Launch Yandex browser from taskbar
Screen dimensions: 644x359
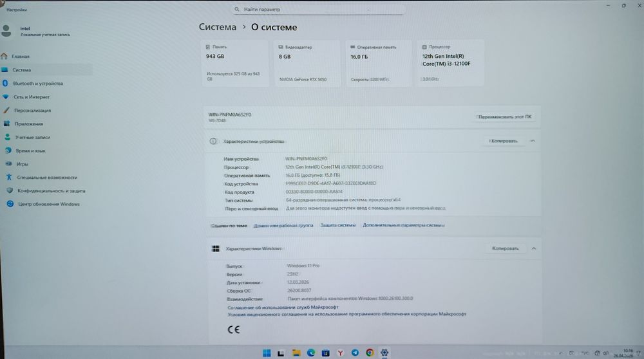340,353
